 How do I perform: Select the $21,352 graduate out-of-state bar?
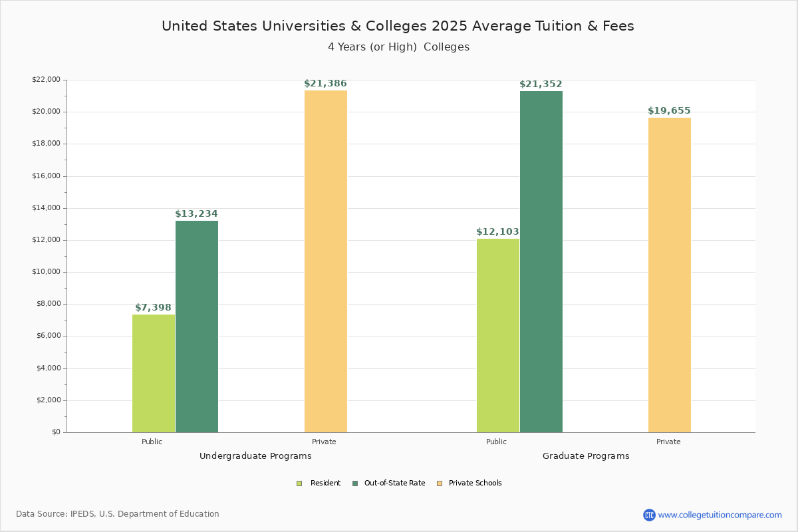(x=541, y=261)
